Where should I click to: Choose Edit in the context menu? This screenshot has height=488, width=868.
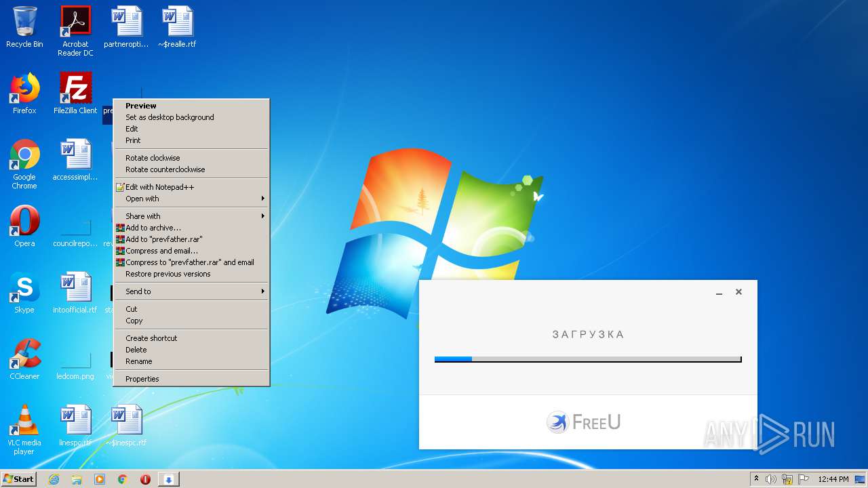[191, 129]
